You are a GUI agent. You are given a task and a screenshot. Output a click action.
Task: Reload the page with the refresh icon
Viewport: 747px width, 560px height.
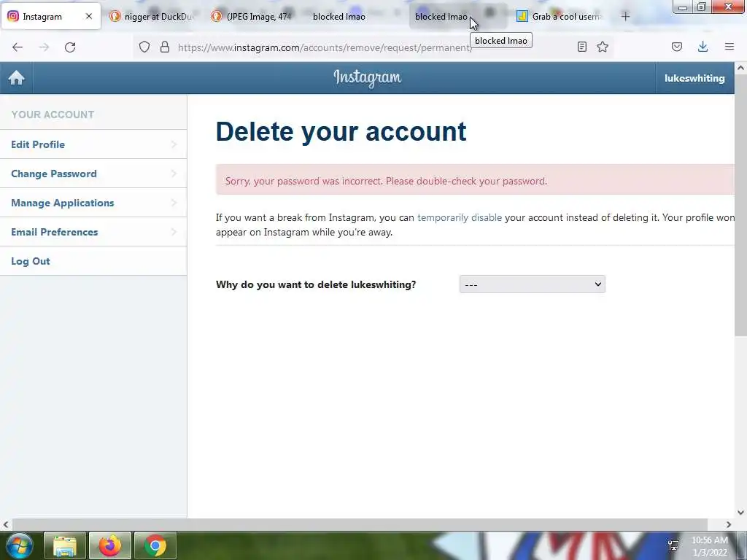point(70,47)
